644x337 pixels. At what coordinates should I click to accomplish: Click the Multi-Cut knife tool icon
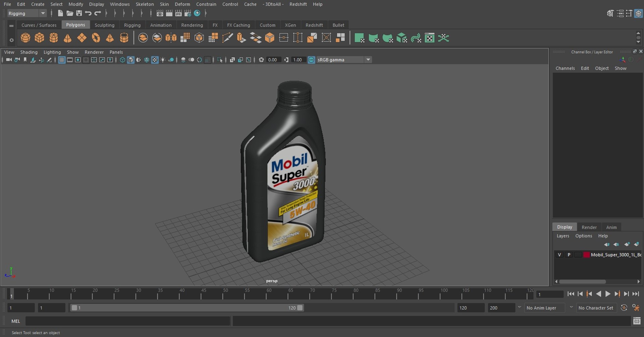(227, 38)
